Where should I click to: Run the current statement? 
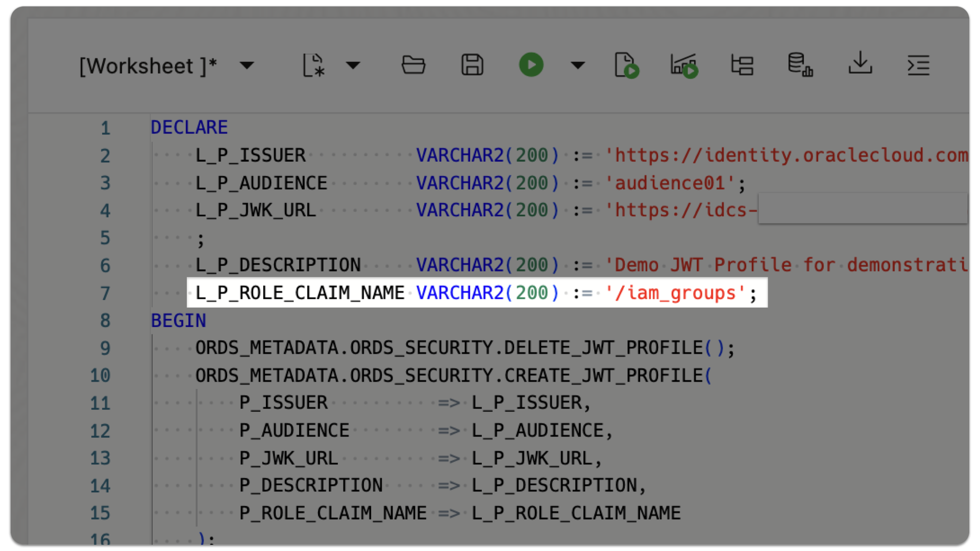531,65
